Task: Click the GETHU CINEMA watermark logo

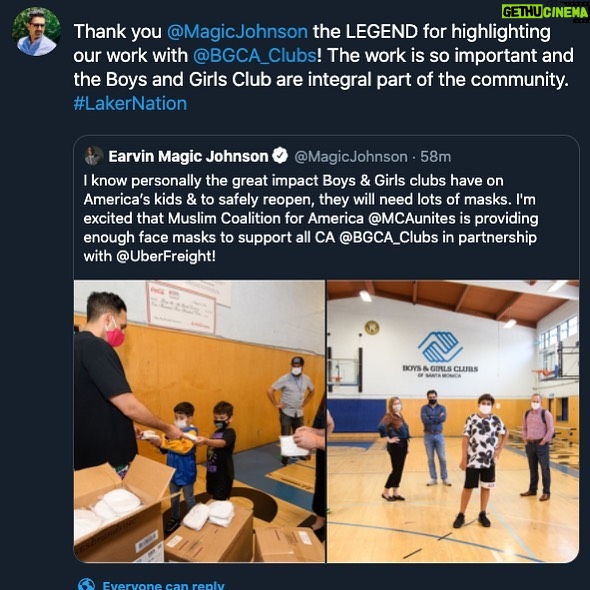Action: click(x=545, y=12)
